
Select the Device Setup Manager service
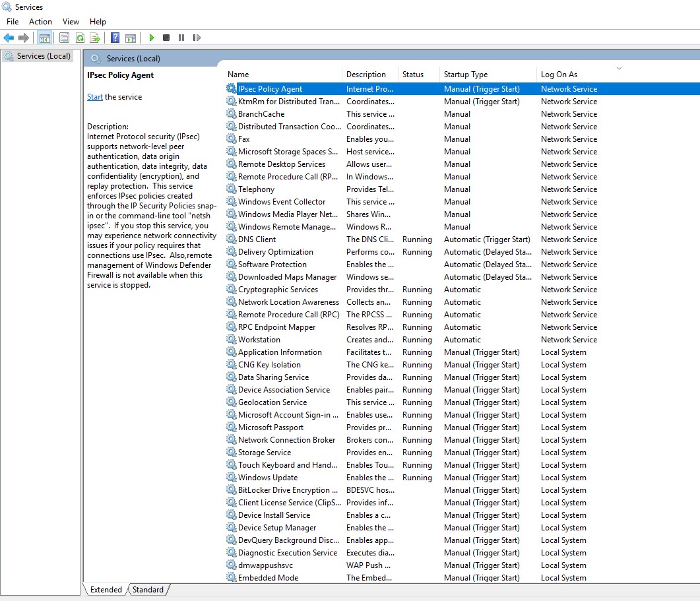462,527
